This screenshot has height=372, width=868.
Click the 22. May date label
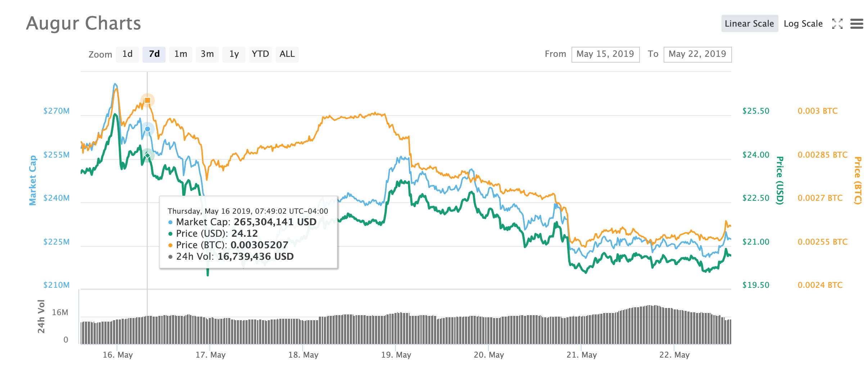pyautogui.click(x=674, y=355)
